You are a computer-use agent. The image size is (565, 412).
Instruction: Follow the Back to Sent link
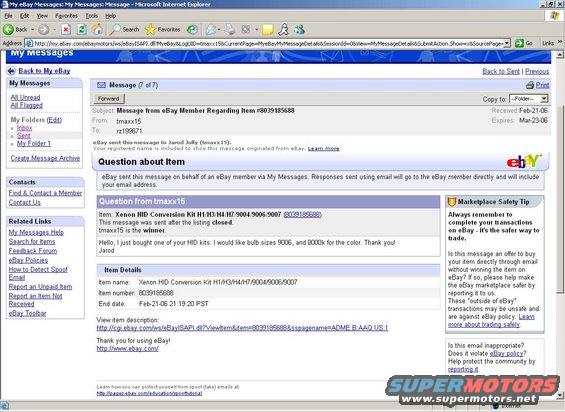(x=501, y=71)
